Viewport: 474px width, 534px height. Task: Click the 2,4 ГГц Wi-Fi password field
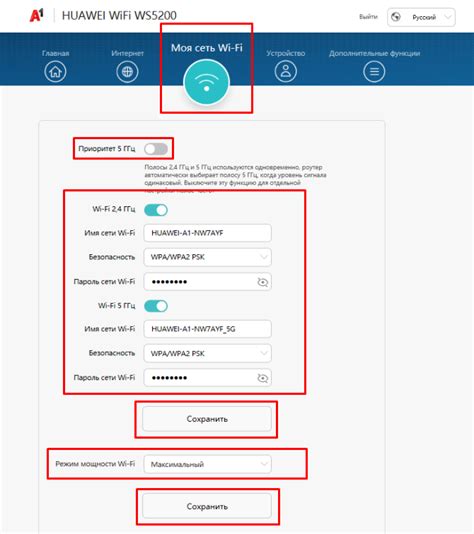(207, 282)
